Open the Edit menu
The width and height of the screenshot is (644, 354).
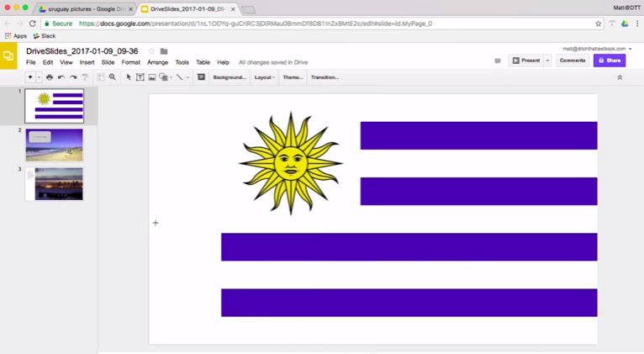point(48,62)
